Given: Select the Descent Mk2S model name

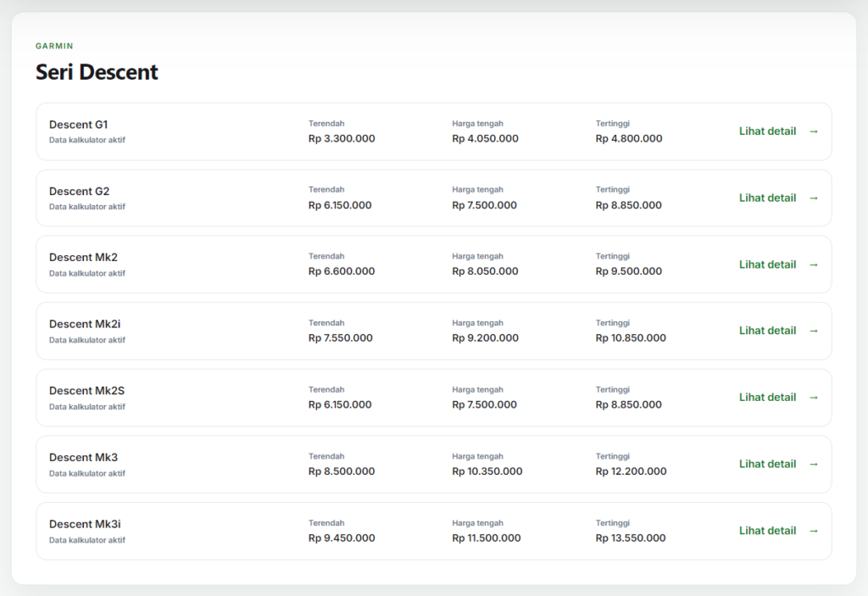Looking at the screenshot, I should coord(86,391).
